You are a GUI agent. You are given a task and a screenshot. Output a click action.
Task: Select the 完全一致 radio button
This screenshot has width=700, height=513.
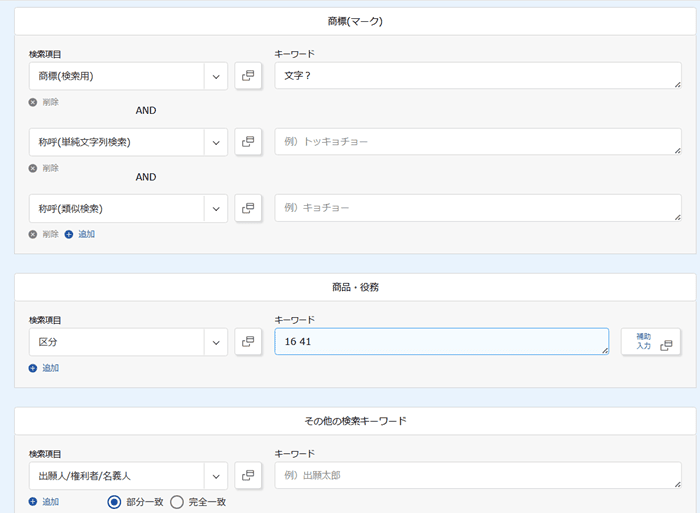(177, 502)
